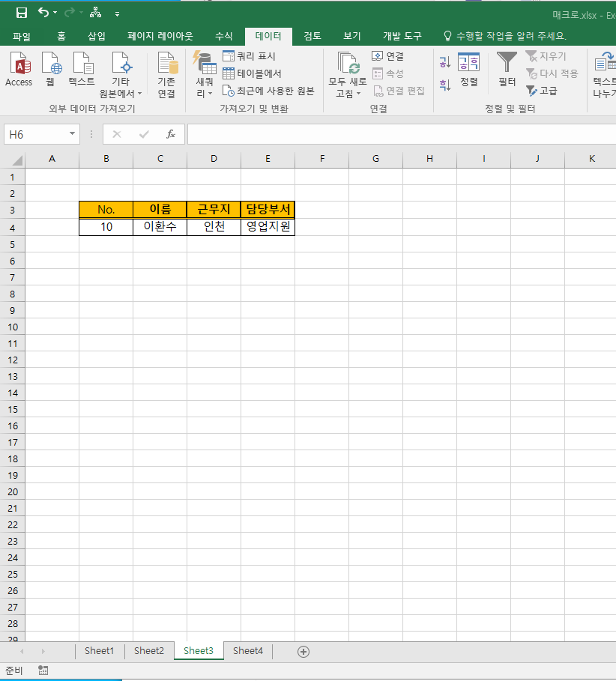Expand the Undo history dropdown arrow

(55, 13)
